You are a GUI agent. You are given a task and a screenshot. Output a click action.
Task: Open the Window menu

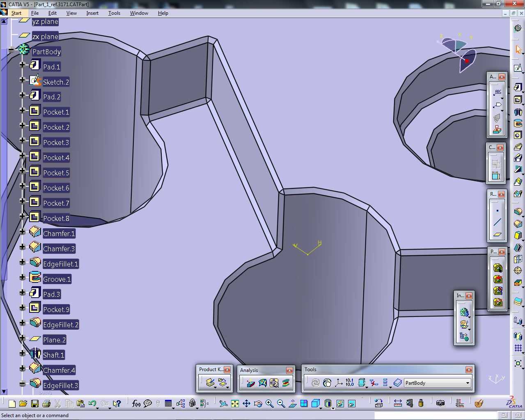coord(139,13)
